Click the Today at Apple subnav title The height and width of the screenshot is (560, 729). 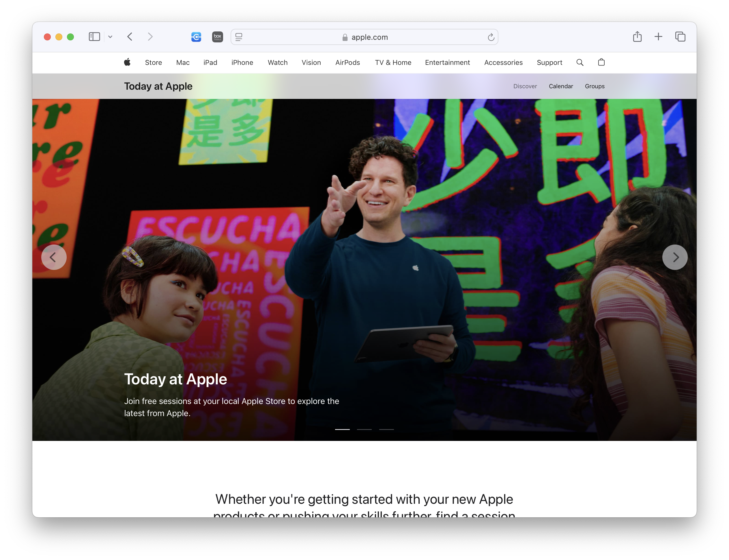(158, 86)
